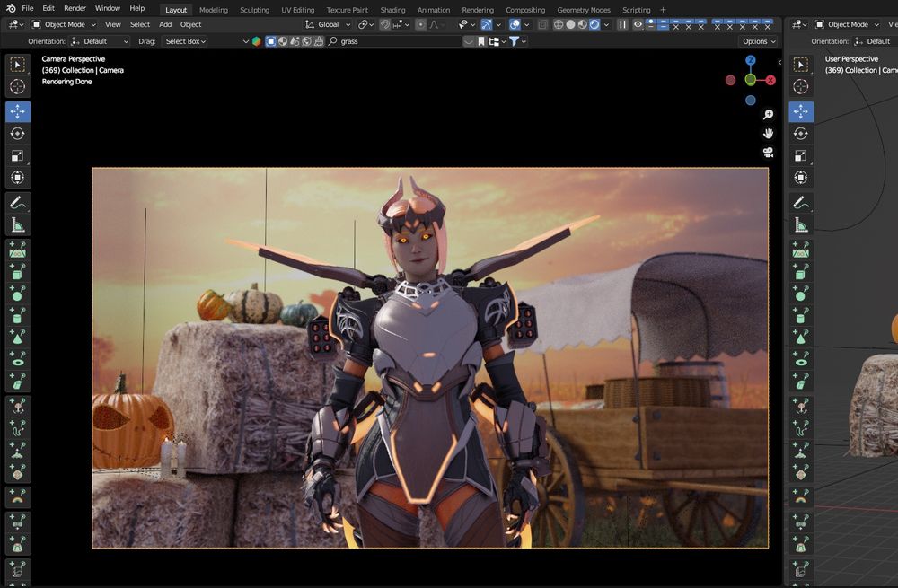Choose Measure tool in right viewport toolbar

pyautogui.click(x=801, y=225)
